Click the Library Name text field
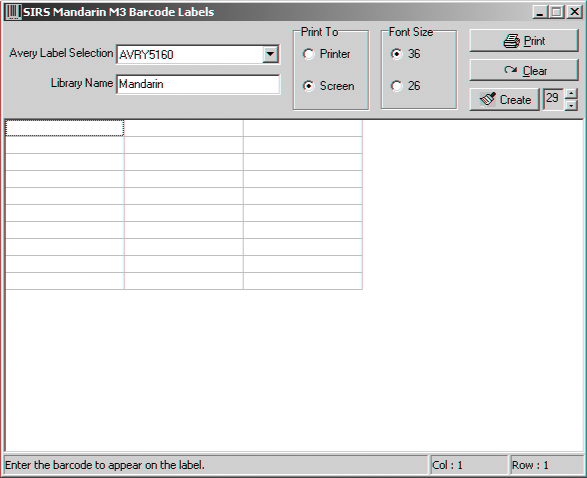 pos(198,84)
